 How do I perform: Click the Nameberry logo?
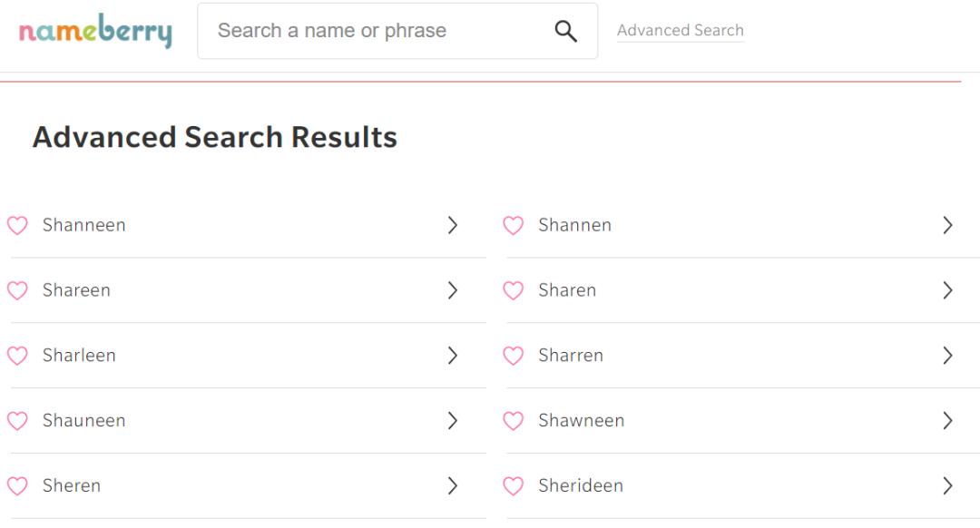pyautogui.click(x=95, y=32)
